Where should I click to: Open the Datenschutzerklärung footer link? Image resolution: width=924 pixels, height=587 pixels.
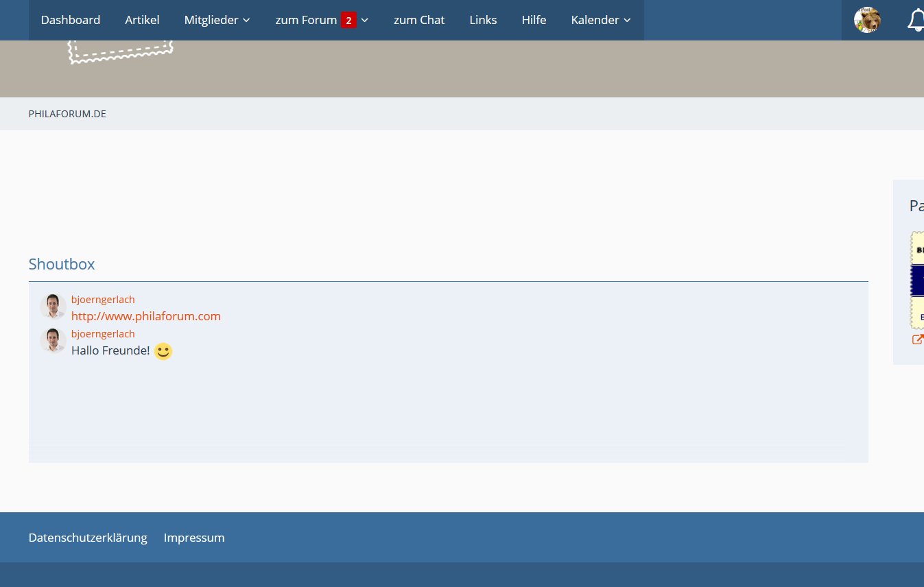(88, 538)
